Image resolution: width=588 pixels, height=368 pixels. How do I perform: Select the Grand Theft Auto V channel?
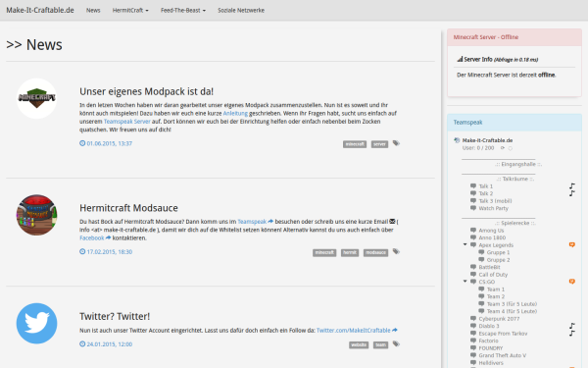[x=502, y=355]
